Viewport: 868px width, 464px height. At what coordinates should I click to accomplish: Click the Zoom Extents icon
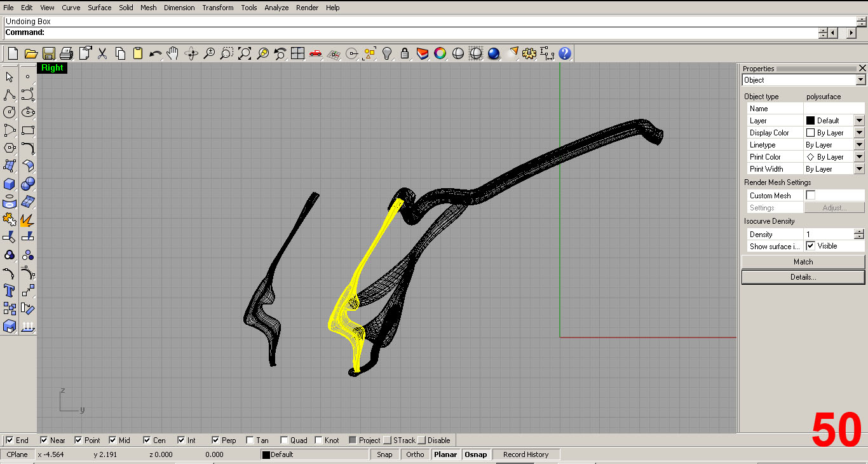pos(245,53)
